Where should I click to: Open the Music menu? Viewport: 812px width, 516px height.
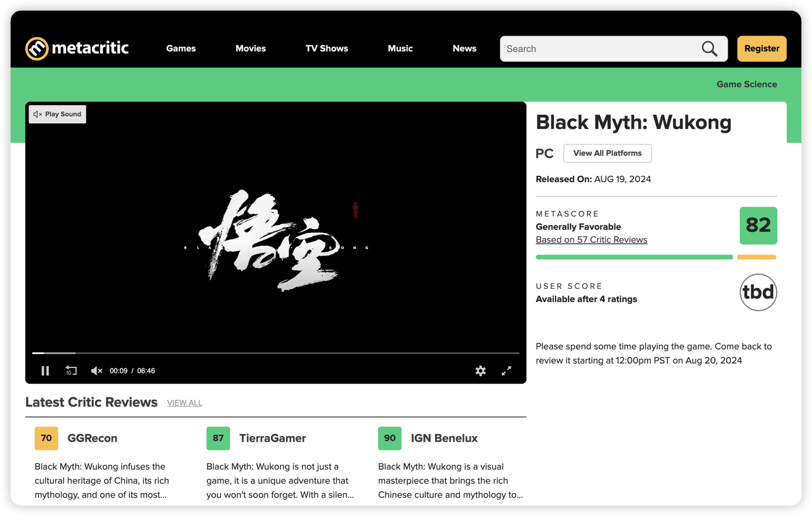(400, 49)
